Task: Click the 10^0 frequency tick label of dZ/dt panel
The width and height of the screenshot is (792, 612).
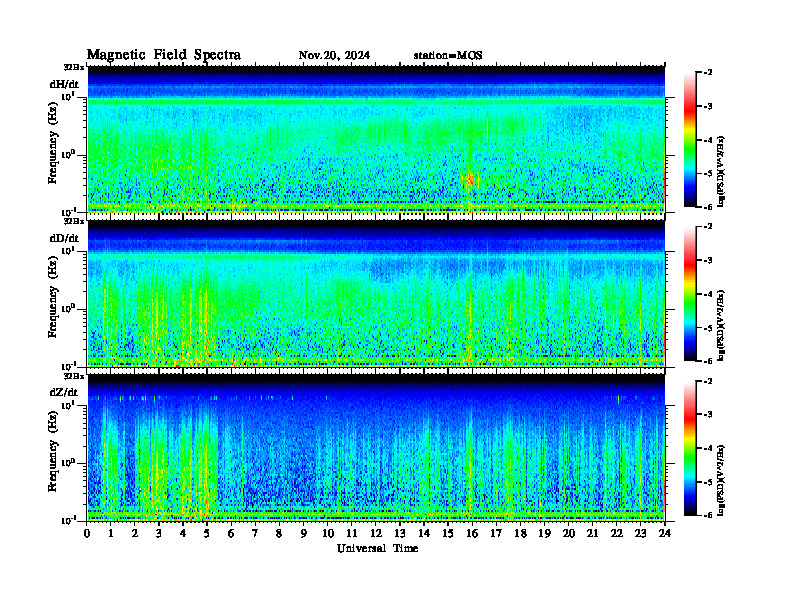Action: 68,462
